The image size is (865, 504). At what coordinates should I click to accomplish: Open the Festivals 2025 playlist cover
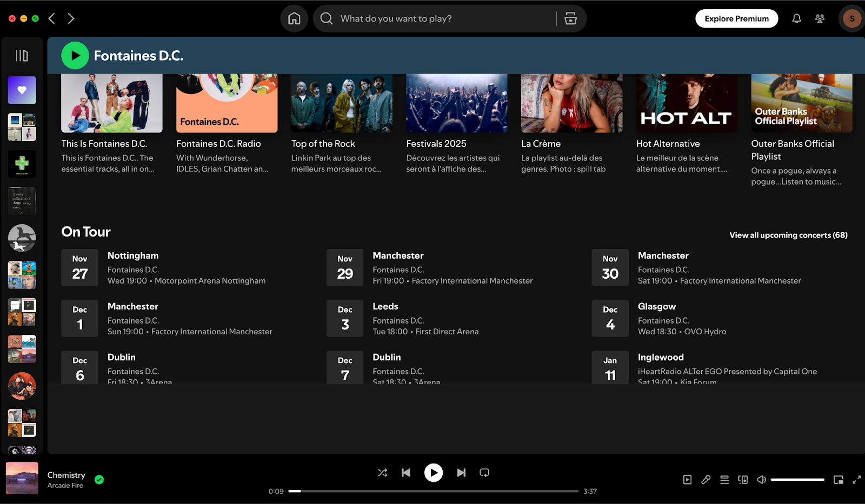457,103
